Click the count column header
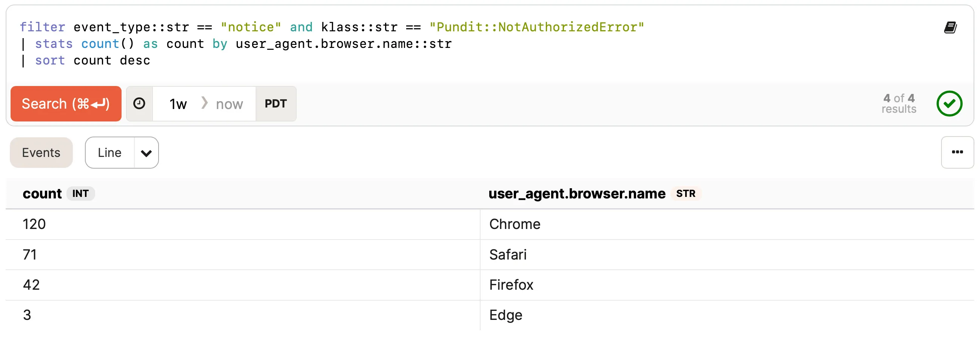980x338 pixels. (42, 194)
